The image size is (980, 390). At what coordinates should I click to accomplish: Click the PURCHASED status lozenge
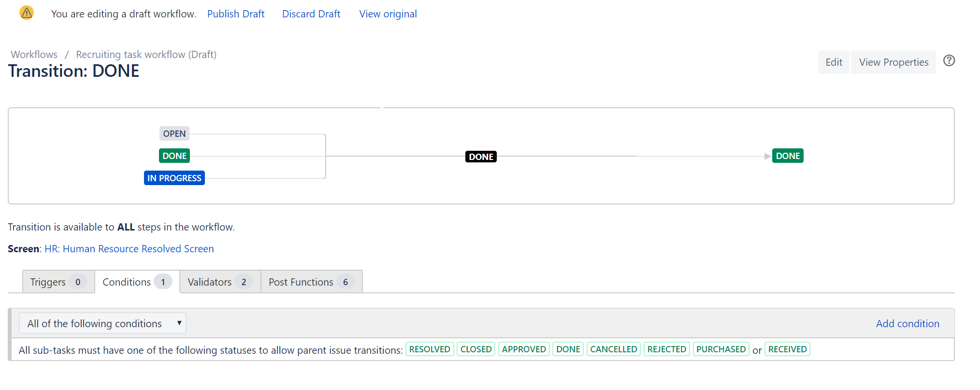point(721,349)
